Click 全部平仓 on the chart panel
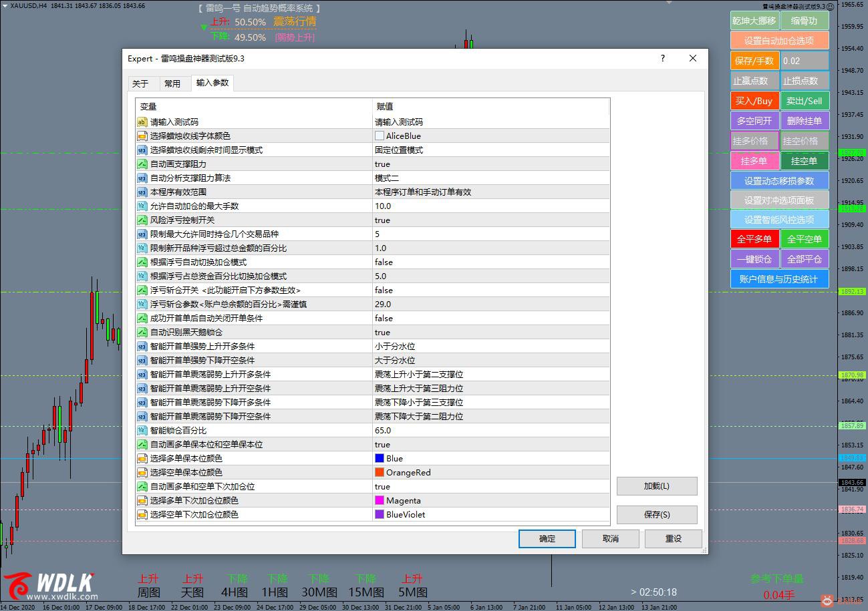Viewport: 868px width, 611px height. [x=805, y=259]
